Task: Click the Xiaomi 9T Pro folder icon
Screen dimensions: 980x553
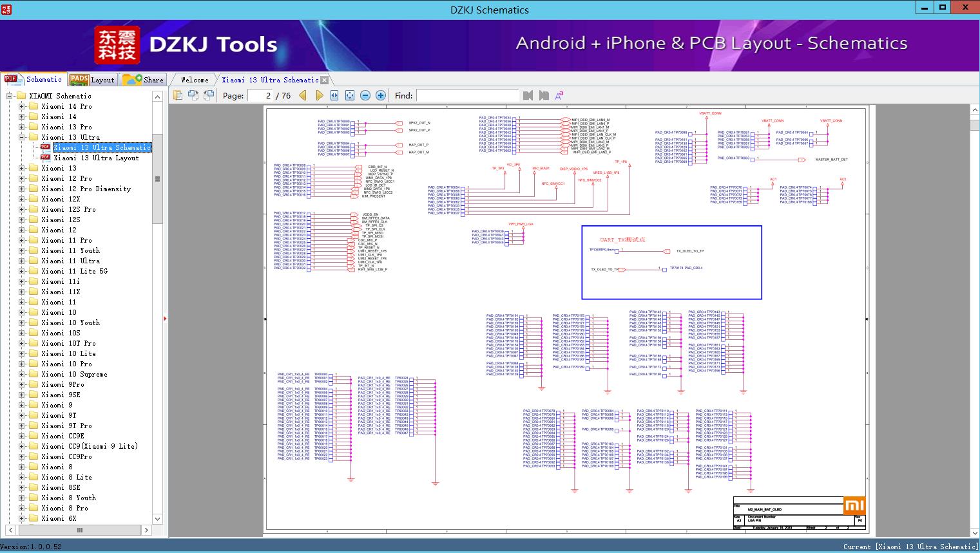Action: click(34, 426)
